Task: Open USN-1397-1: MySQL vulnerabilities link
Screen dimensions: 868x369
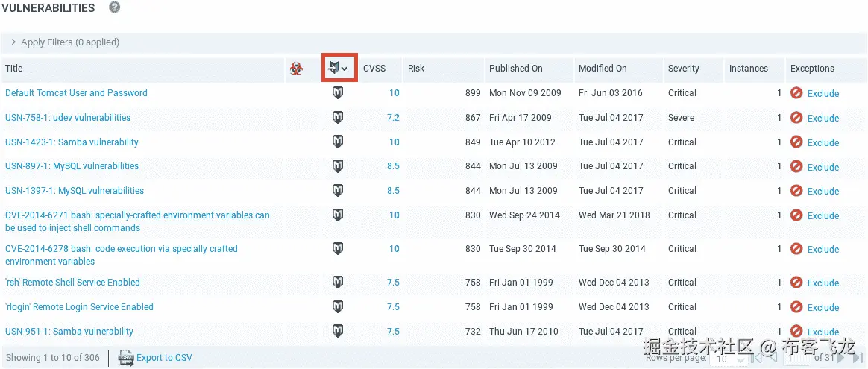Action: pos(75,190)
